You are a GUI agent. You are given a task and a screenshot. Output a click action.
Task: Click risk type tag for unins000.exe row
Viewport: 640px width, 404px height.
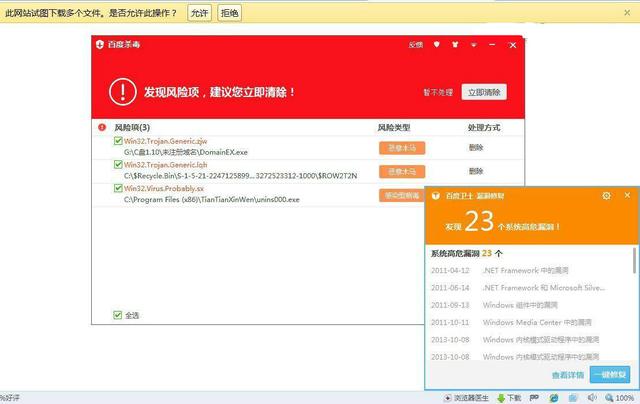pyautogui.click(x=402, y=195)
